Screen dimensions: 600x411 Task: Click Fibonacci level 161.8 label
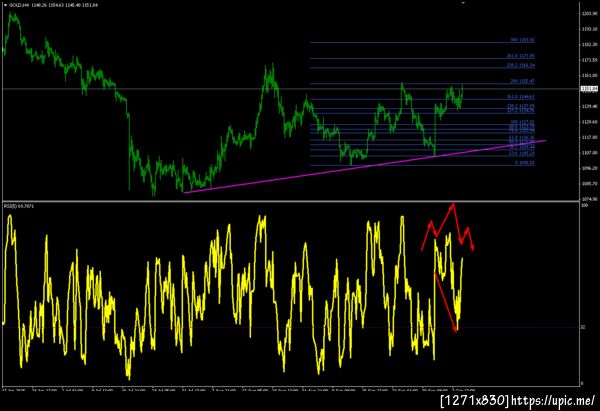(x=521, y=97)
